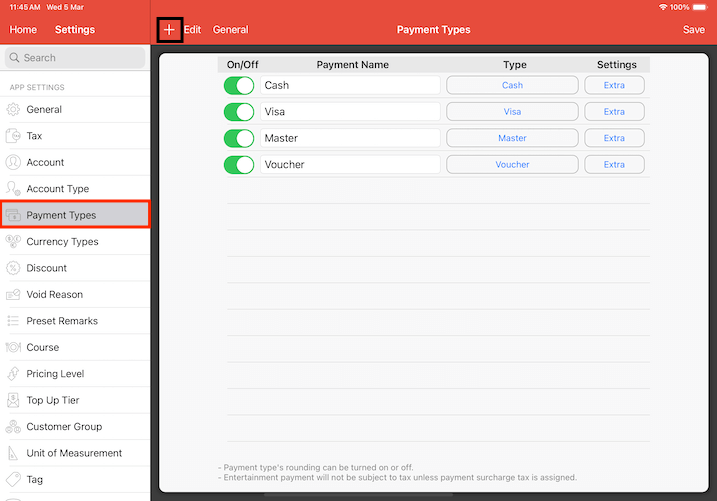Save the payment types

tap(693, 30)
